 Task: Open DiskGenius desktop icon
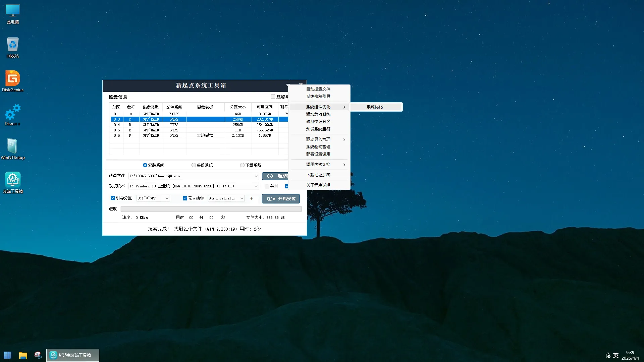click(13, 79)
